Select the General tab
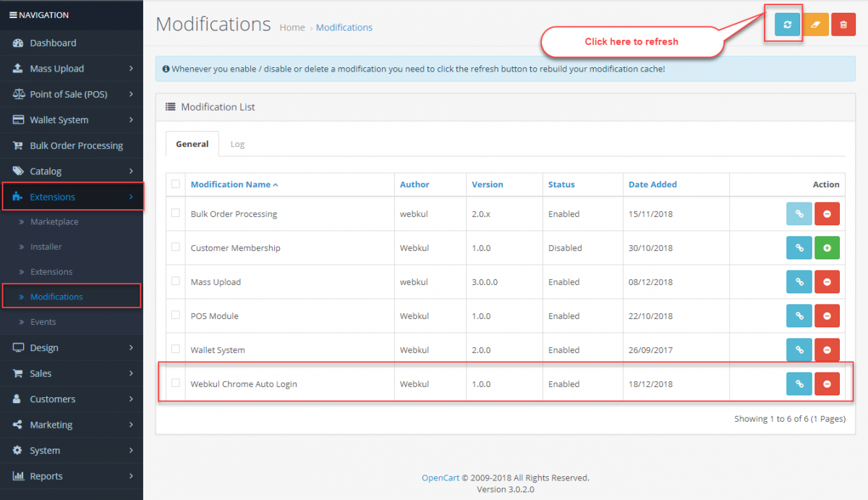This screenshot has height=500, width=868. (x=192, y=144)
